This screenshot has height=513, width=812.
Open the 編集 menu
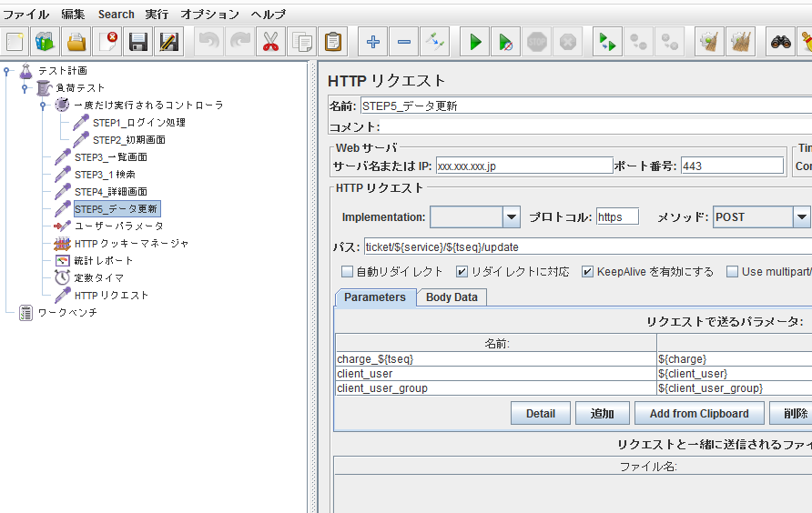click(73, 15)
